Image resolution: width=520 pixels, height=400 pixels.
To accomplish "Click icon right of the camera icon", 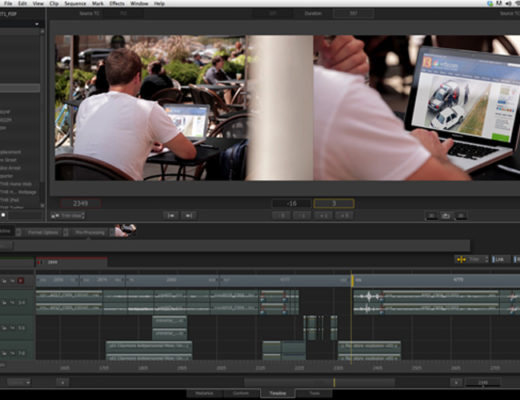I will click(x=461, y=216).
